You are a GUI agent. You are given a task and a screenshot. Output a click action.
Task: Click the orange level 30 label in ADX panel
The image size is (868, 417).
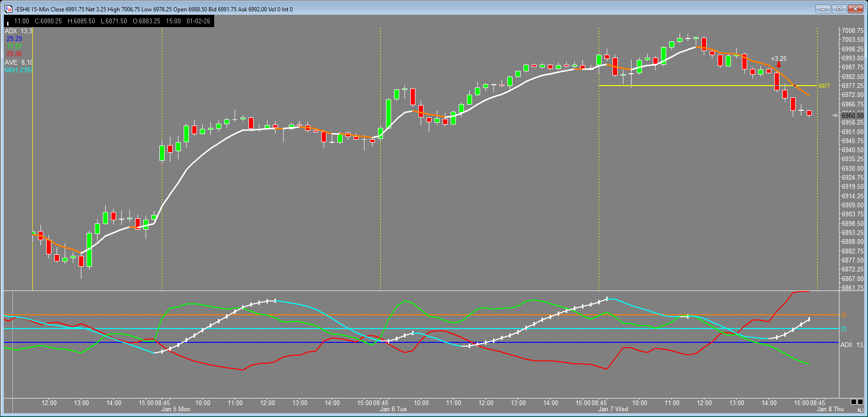[843, 315]
